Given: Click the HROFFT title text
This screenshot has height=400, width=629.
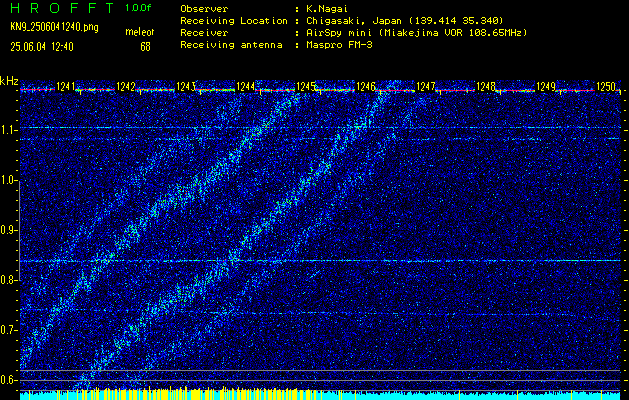Looking at the screenshot, I should click(62, 8).
